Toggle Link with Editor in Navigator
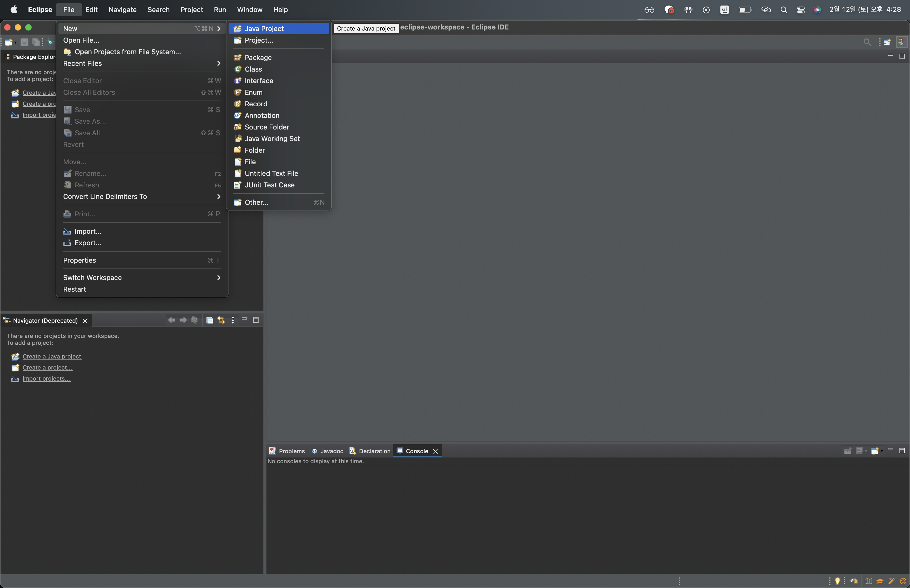 click(x=221, y=320)
